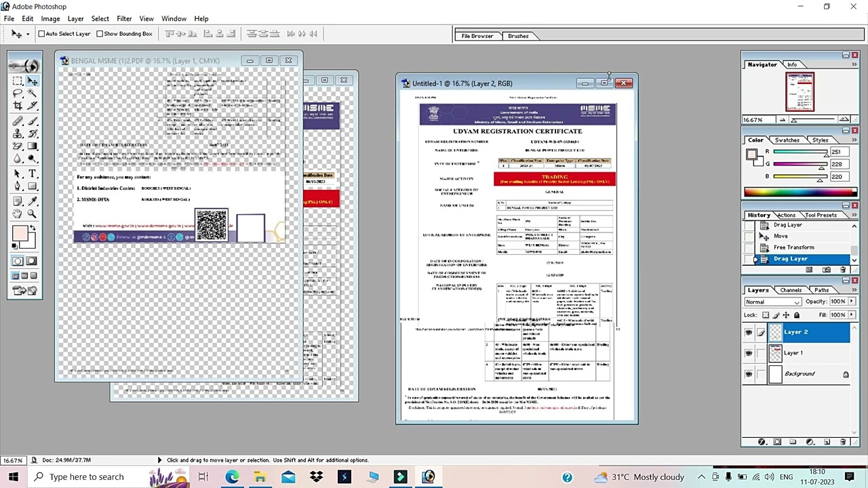Select the Rectangle shape tool
The height and width of the screenshot is (488, 868).
pos(32,186)
